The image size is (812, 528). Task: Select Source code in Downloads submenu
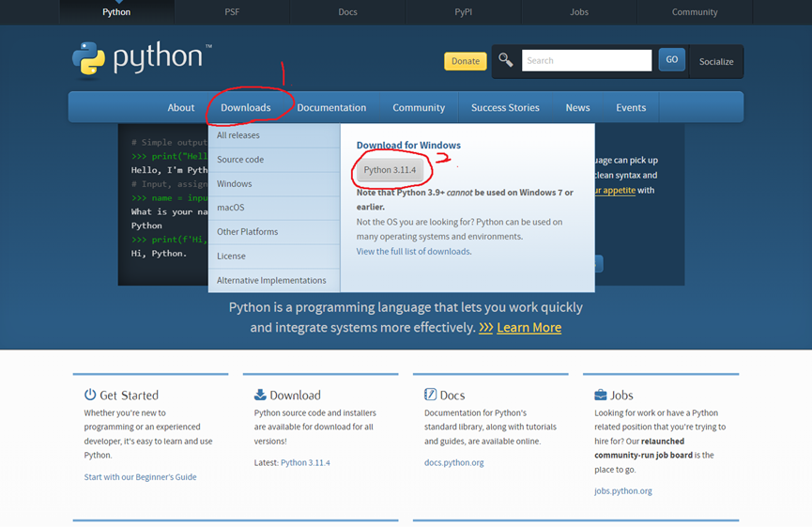pos(274,160)
